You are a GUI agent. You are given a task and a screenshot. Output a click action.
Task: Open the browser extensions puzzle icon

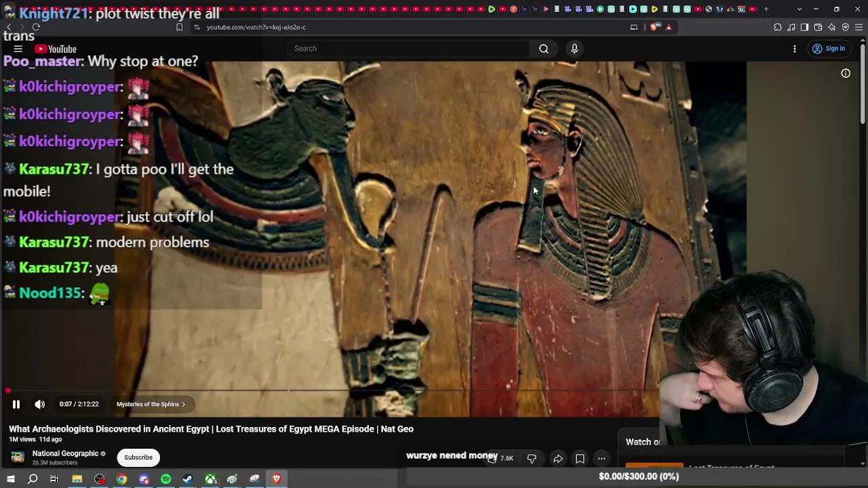point(778,27)
